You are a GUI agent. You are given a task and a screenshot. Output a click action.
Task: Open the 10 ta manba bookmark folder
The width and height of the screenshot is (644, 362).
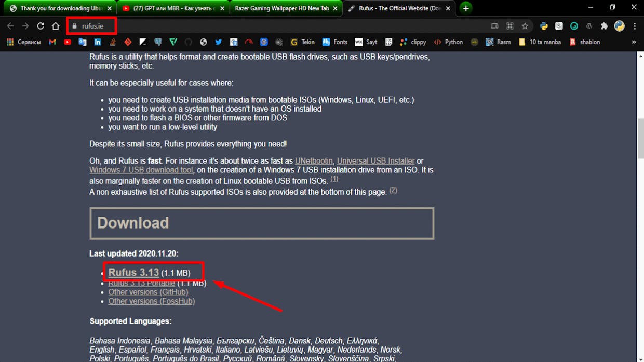[x=540, y=42]
